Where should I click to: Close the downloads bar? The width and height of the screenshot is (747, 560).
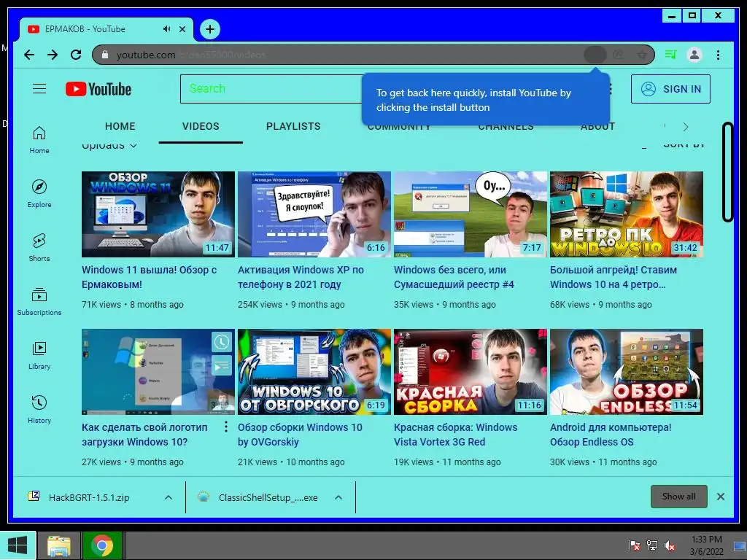pyautogui.click(x=721, y=497)
